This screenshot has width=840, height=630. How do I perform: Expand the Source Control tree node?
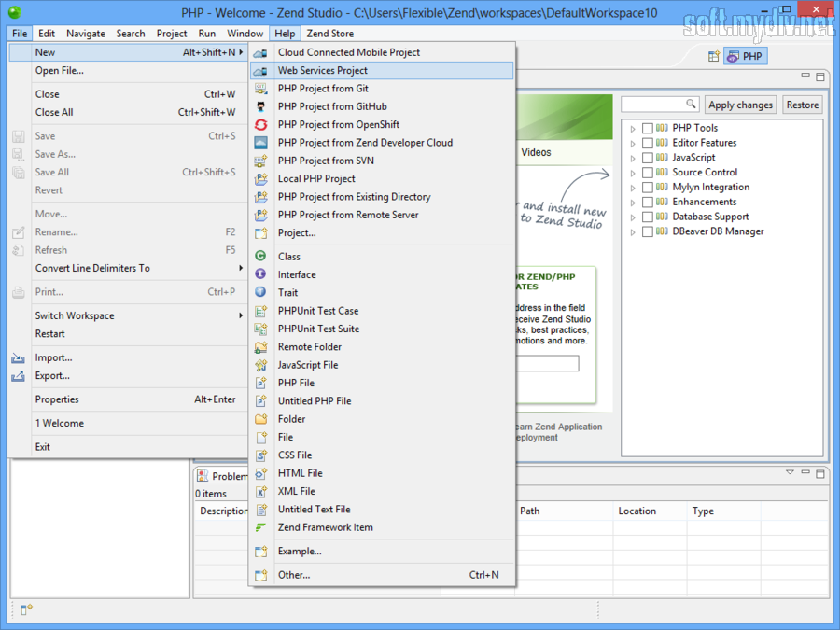(x=633, y=173)
